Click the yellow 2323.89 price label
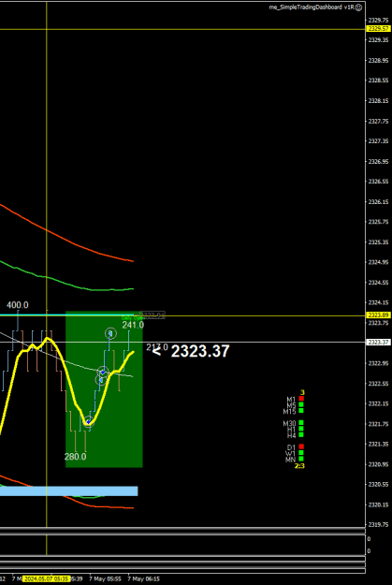The width and height of the screenshot is (392, 585). click(x=379, y=315)
